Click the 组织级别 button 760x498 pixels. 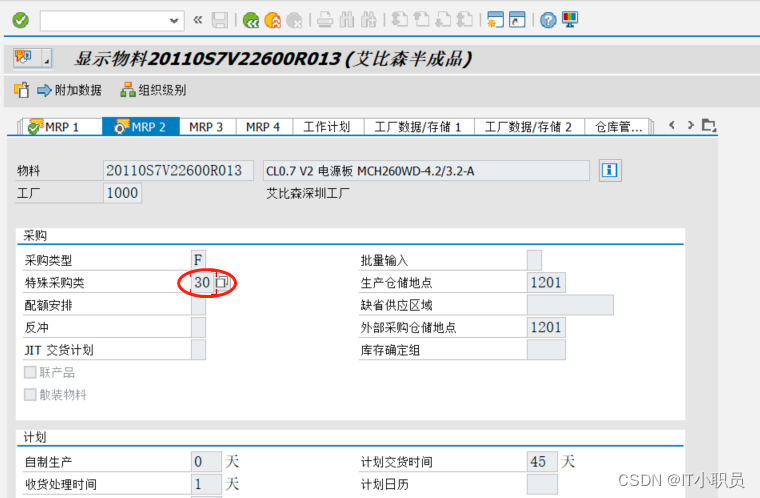153,90
